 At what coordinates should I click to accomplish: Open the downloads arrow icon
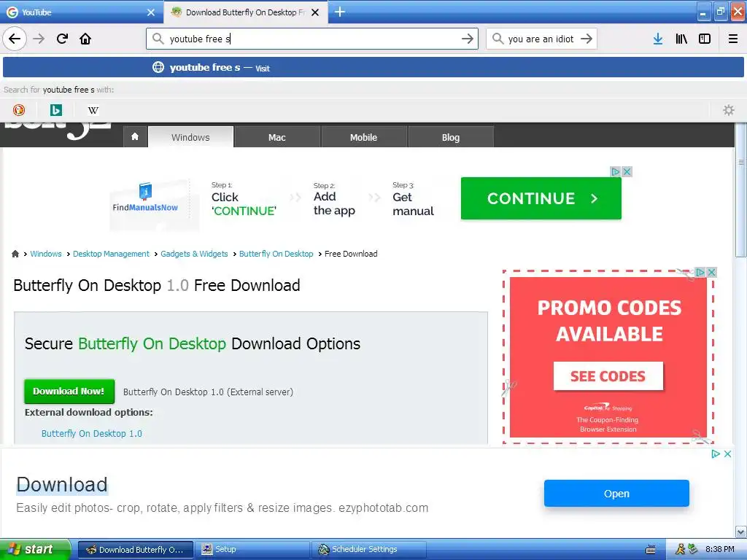[x=658, y=39]
